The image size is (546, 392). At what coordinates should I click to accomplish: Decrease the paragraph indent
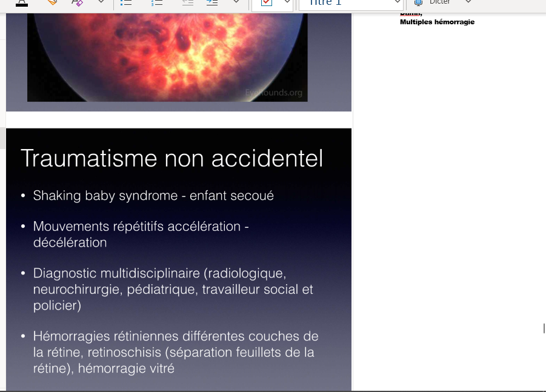[188, 2]
